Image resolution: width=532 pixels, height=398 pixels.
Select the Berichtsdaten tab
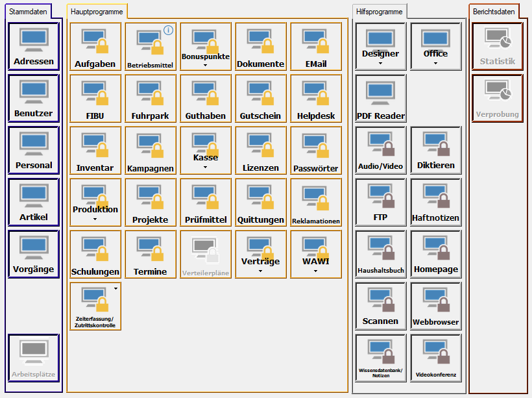tap(494, 12)
